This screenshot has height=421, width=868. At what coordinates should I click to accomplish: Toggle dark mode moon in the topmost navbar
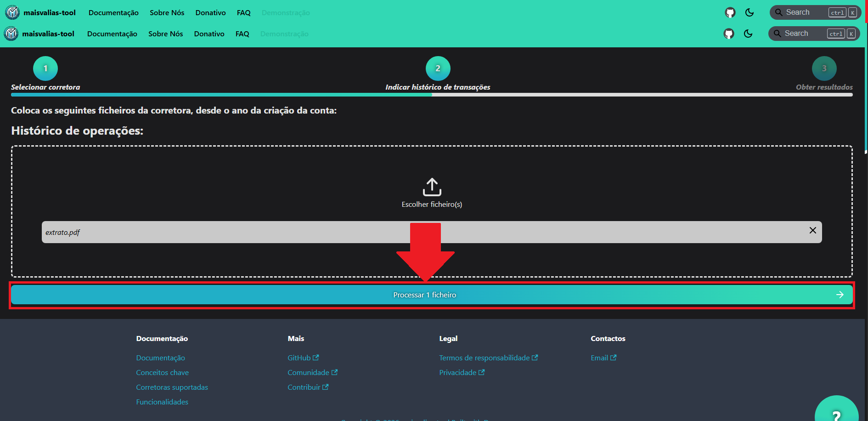pos(750,12)
